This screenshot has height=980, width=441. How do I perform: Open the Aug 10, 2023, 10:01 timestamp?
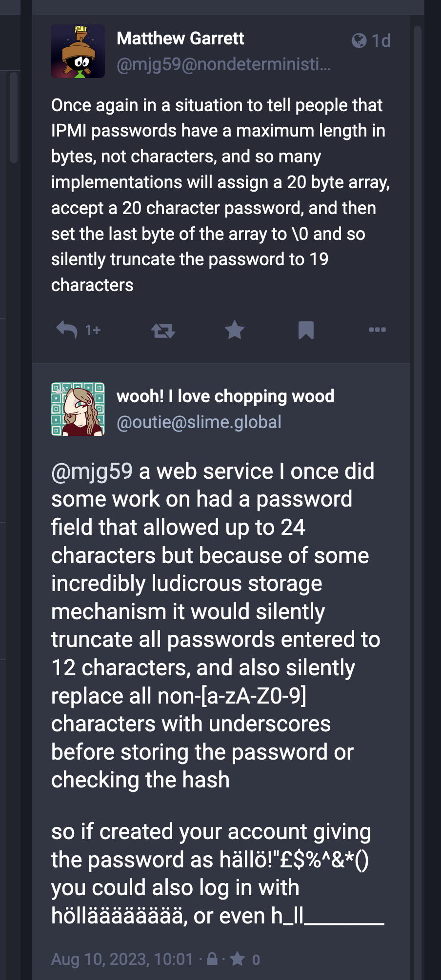click(x=122, y=960)
